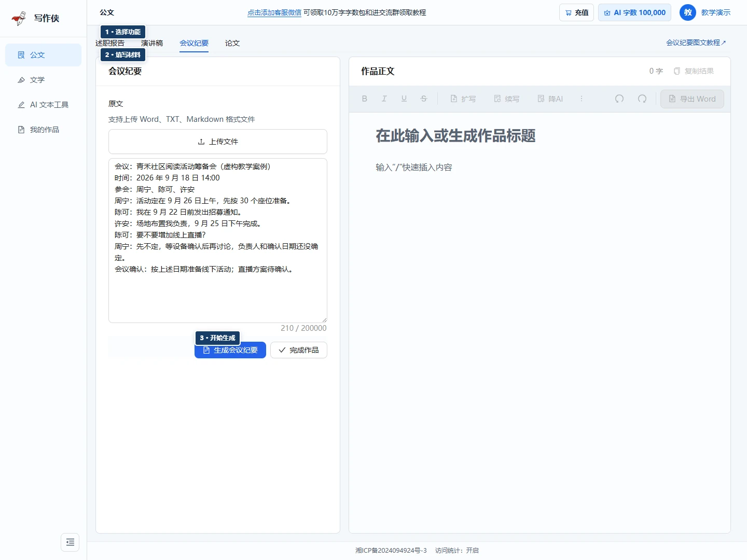Image resolution: width=747 pixels, height=560 pixels.
Task: Open the 公文 sidebar section
Action: [43, 55]
